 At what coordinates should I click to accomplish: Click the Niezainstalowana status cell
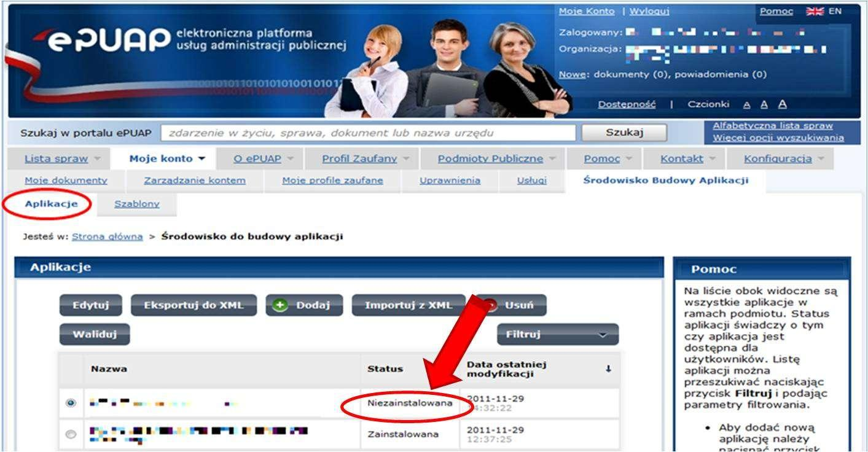tap(410, 403)
